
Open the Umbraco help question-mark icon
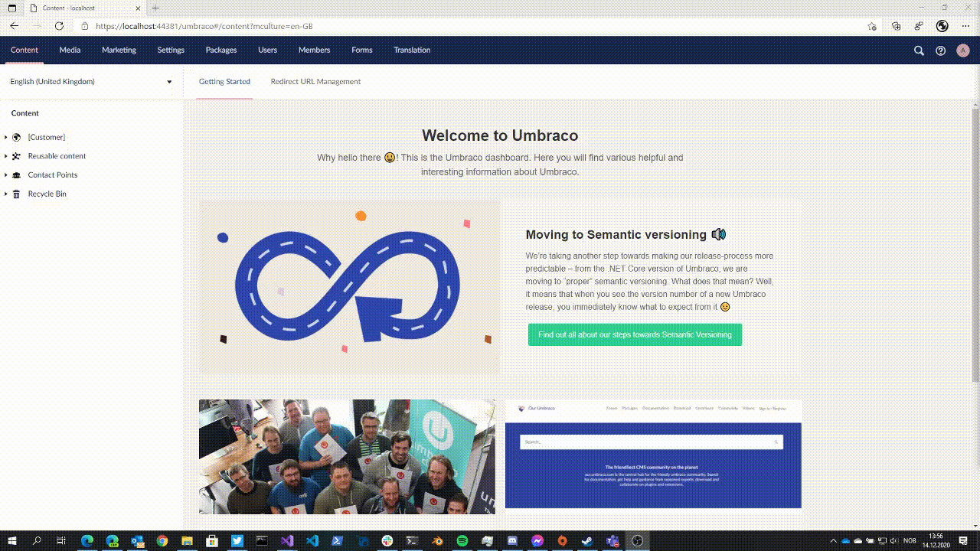(941, 51)
